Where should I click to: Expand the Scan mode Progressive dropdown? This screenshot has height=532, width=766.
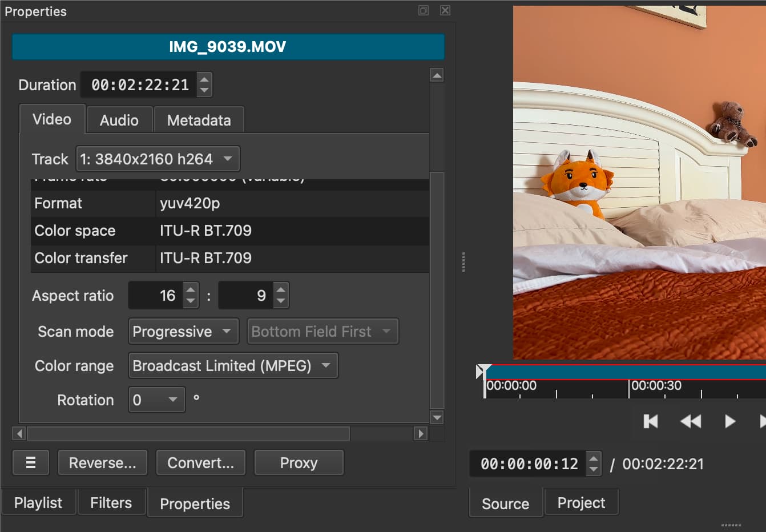[x=183, y=332]
